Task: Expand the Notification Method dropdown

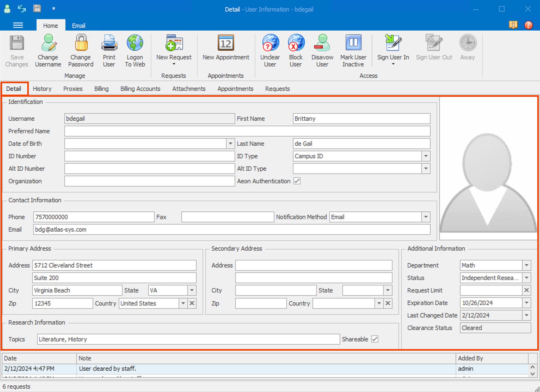Action: [426, 217]
